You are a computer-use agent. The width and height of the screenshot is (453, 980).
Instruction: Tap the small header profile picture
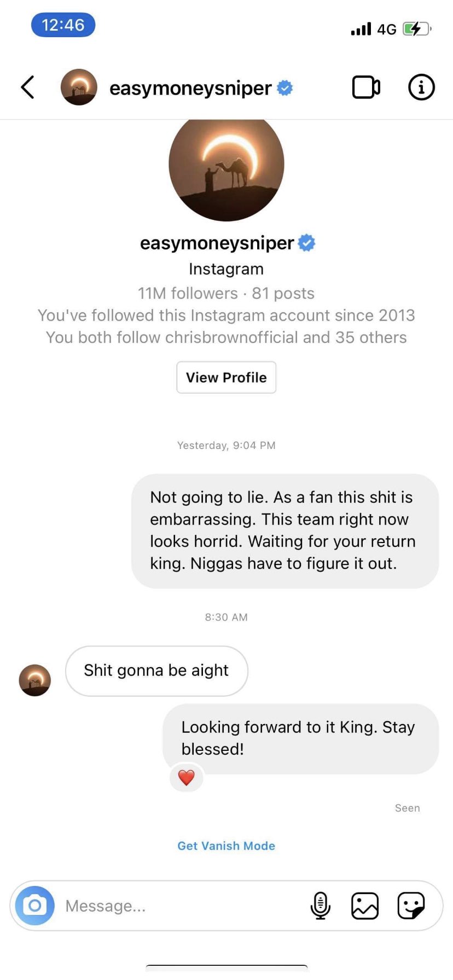[x=79, y=87]
